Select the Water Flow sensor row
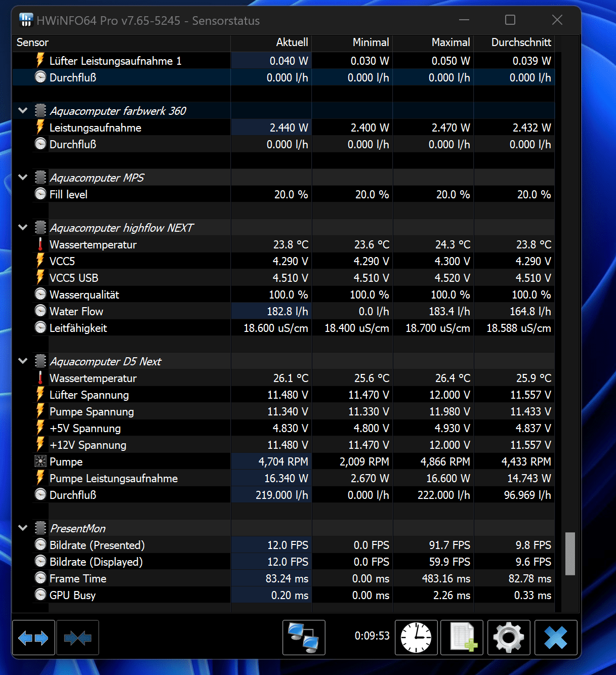 (283, 311)
